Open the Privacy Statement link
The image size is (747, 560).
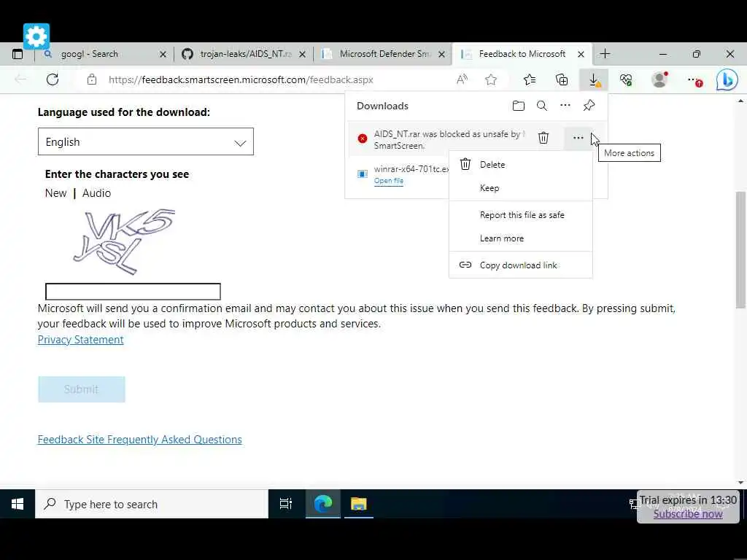coord(80,340)
